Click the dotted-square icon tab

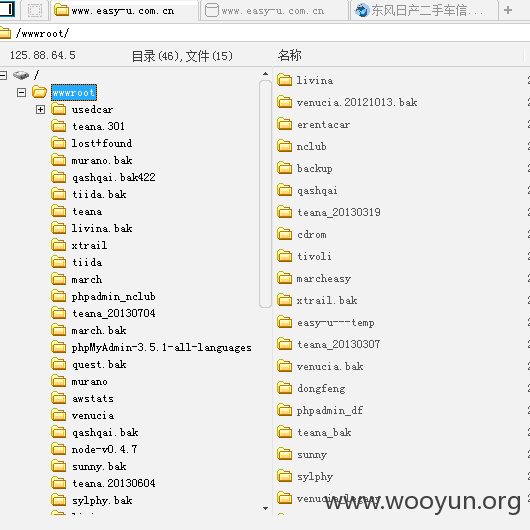click(x=34, y=10)
